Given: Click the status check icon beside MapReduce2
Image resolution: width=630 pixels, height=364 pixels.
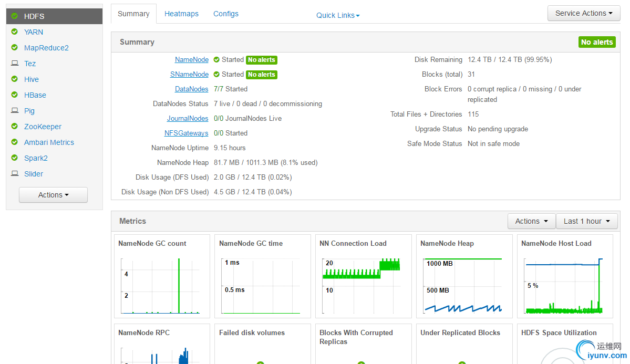Looking at the screenshot, I should pos(15,47).
